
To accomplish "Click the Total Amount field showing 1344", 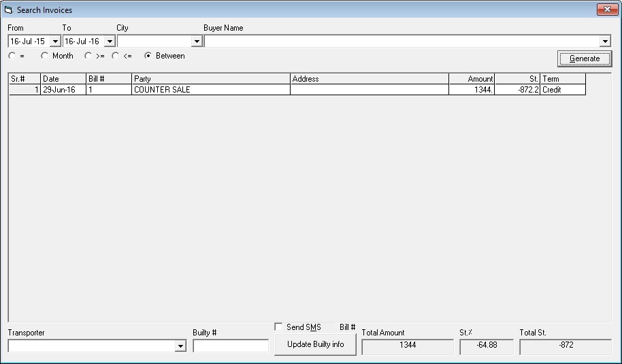I will pyautogui.click(x=407, y=346).
